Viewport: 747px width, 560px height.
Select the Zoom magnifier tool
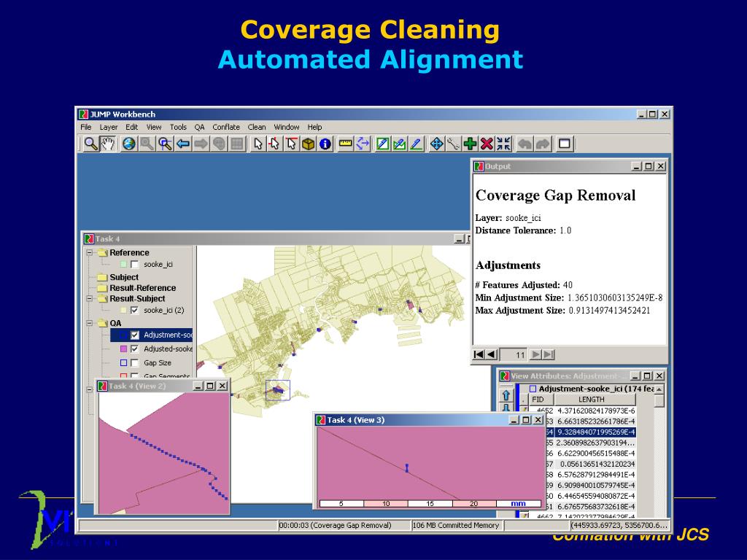coord(90,144)
